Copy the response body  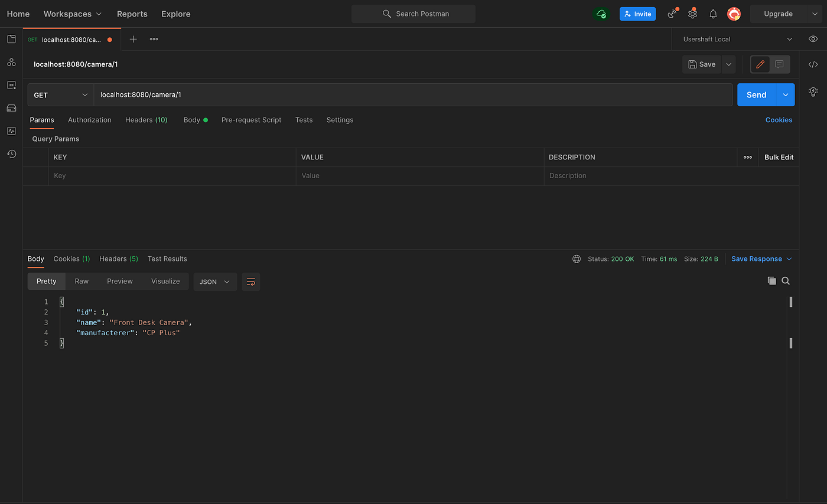tap(771, 281)
